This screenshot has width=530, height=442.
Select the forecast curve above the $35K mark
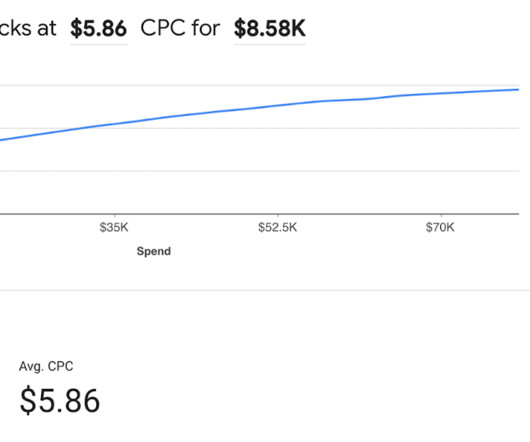click(114, 124)
